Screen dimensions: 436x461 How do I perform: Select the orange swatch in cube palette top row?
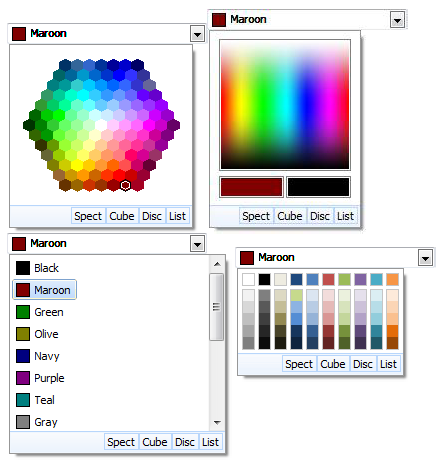[x=392, y=279]
